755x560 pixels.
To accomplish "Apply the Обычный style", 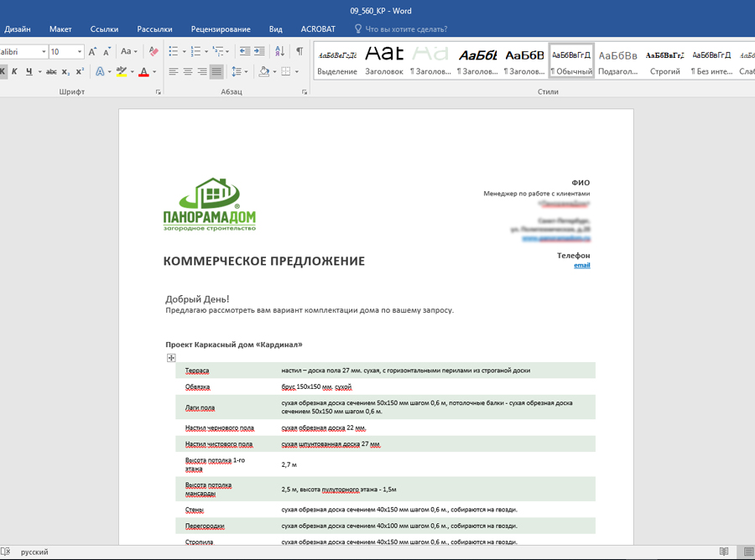I will 571,60.
